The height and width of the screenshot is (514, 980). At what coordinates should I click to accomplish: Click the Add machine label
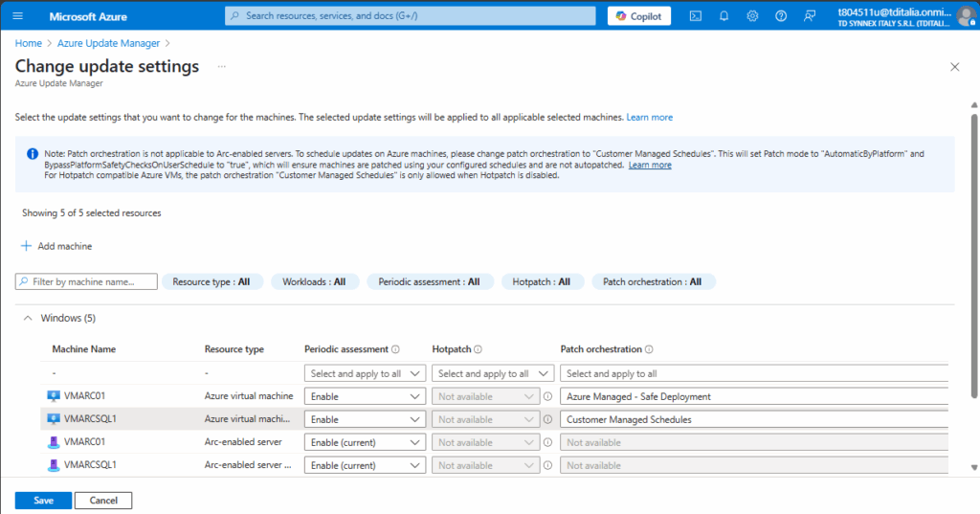click(x=64, y=246)
